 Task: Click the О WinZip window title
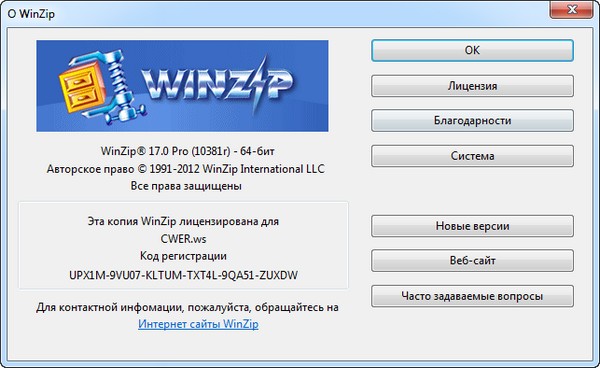click(x=31, y=14)
